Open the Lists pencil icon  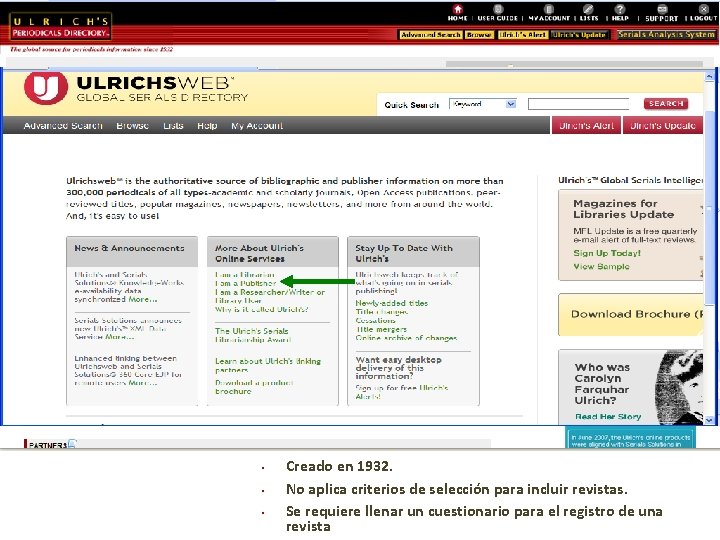[x=588, y=9]
